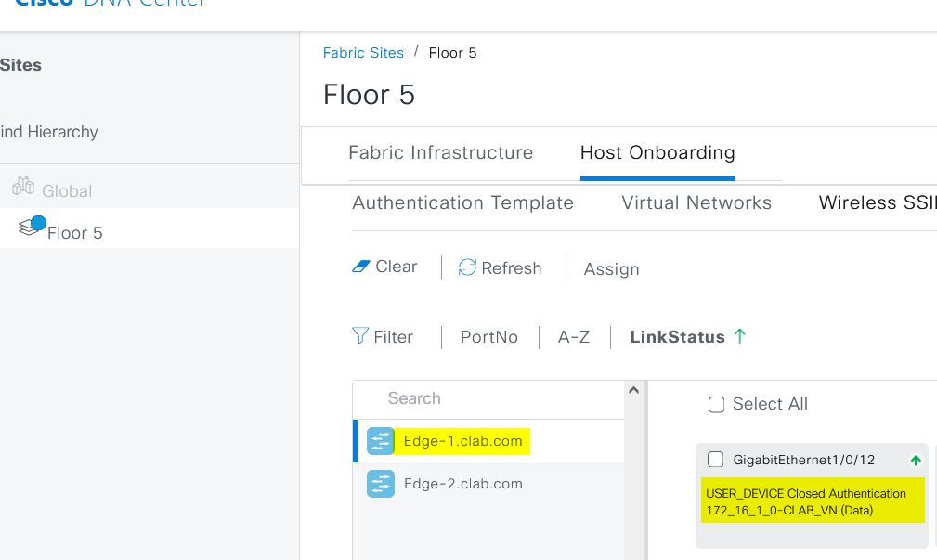Click the Assign button

pyautogui.click(x=611, y=269)
